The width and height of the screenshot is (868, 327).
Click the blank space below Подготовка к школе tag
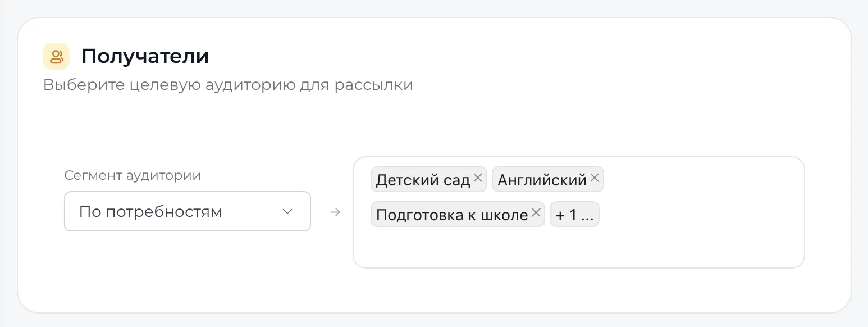(458, 246)
